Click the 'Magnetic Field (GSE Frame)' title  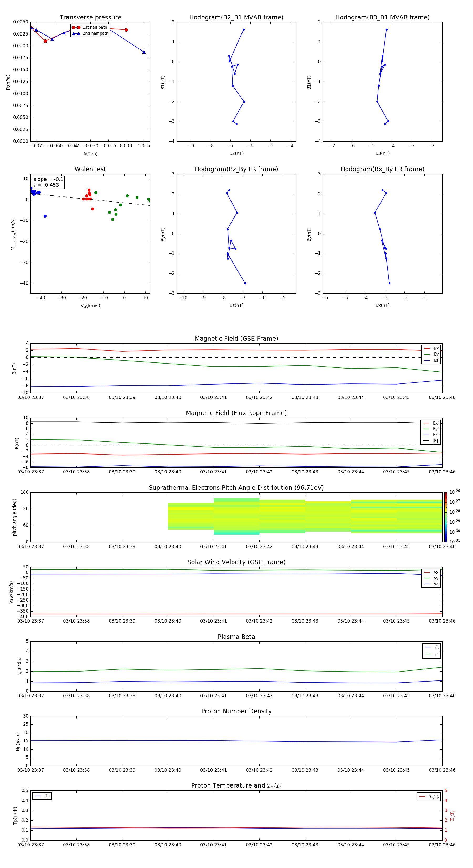tap(236, 339)
